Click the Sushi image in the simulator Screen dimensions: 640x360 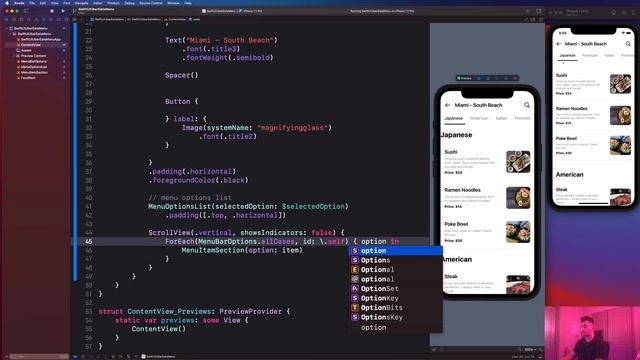pyautogui.click(x=620, y=84)
